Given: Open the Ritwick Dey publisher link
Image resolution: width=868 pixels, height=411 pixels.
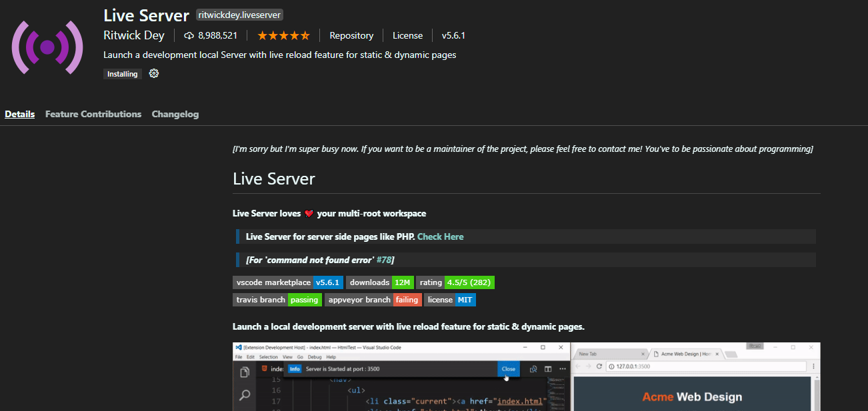Looking at the screenshot, I should [x=134, y=35].
